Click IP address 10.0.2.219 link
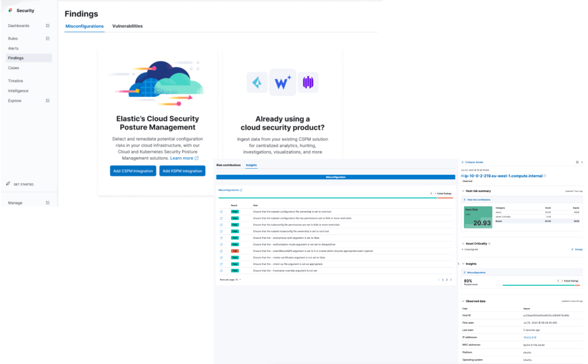This screenshot has width=588, height=364. pos(529,338)
